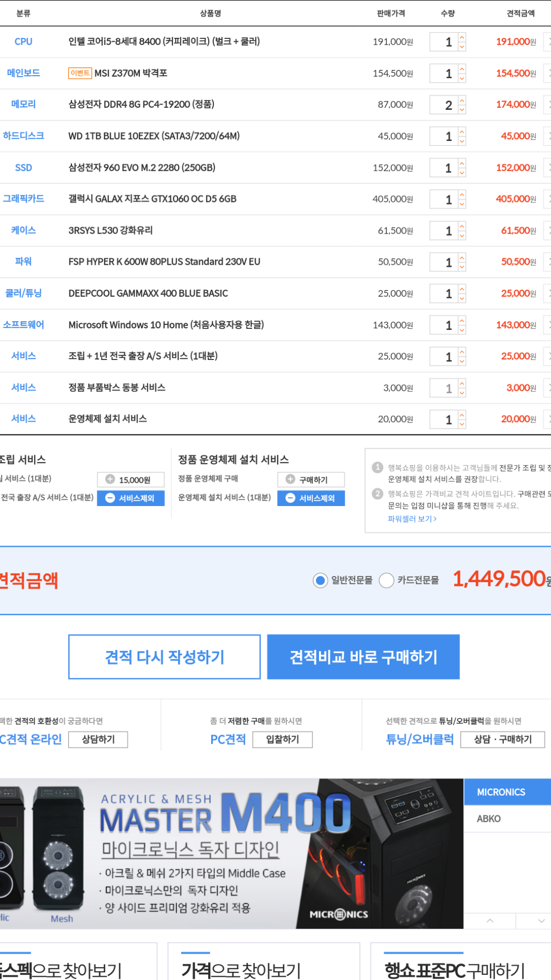Open 갤럭시 GALAX GTX1060 product name

coord(152,199)
